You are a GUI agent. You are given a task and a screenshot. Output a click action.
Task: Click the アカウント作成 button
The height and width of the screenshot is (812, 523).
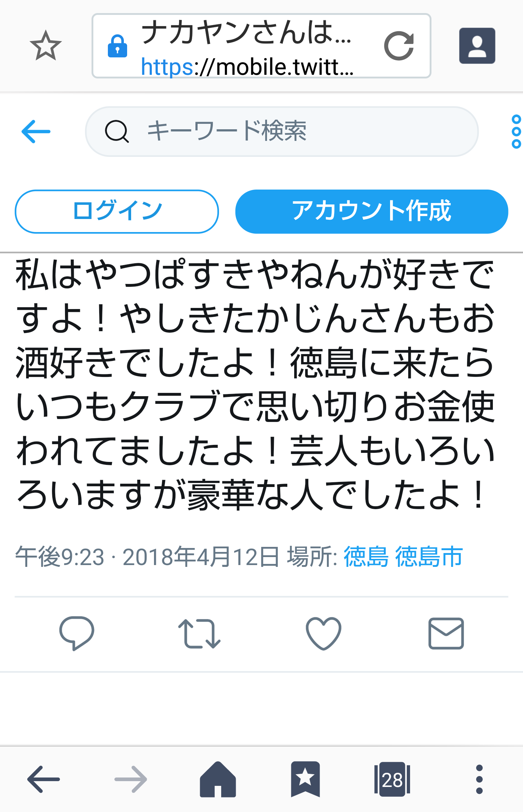coord(372,211)
